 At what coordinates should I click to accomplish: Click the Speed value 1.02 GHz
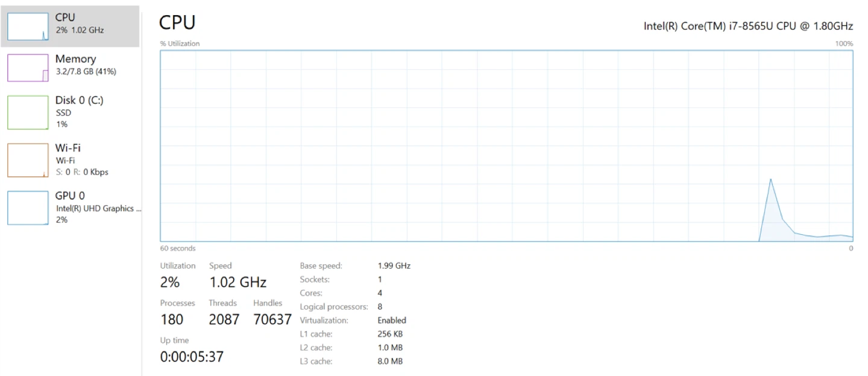[237, 282]
